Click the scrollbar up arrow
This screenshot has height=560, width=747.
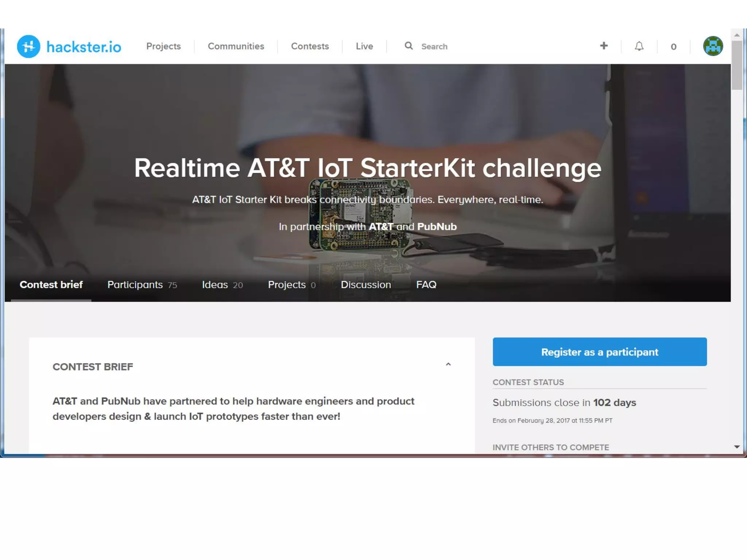(x=737, y=35)
